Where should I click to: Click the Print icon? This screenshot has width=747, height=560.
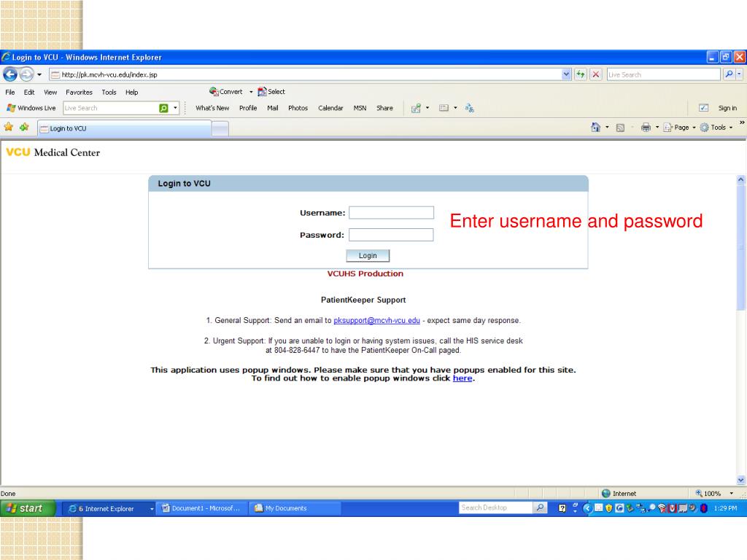click(x=646, y=127)
